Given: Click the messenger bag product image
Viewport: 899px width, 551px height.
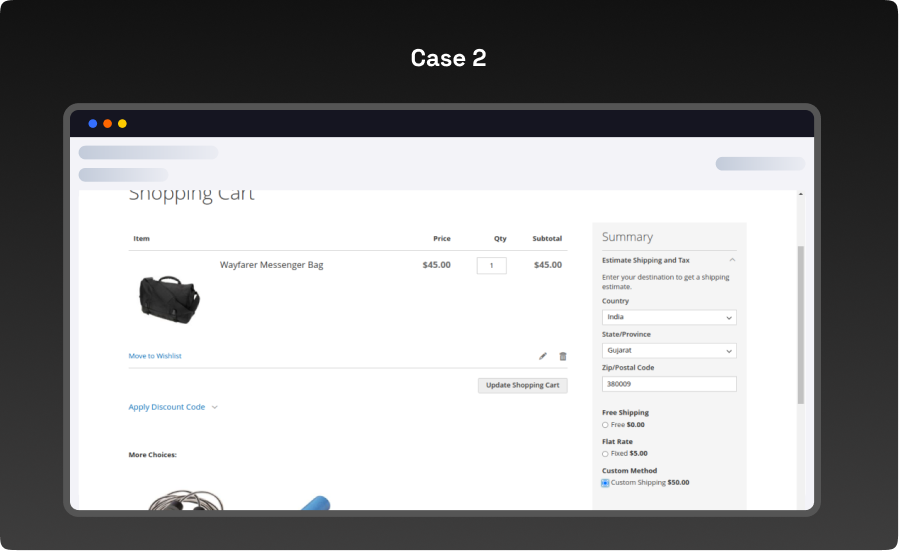Looking at the screenshot, I should (x=168, y=298).
